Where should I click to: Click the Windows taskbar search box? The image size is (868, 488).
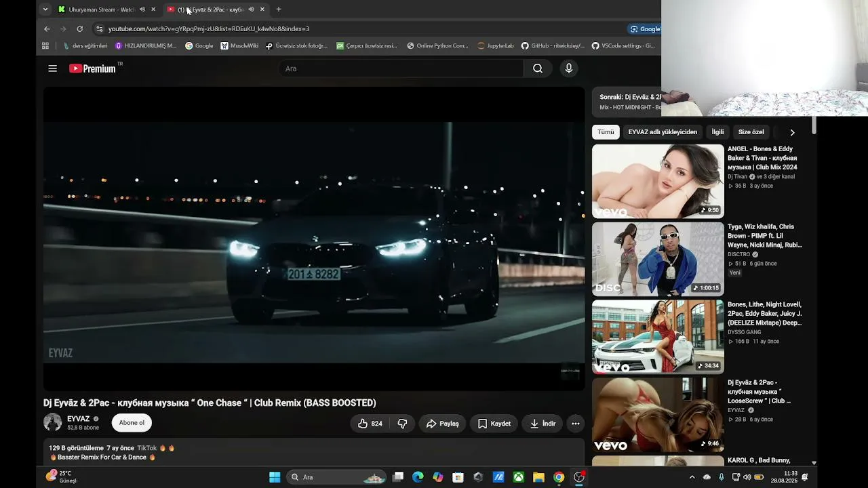click(x=338, y=477)
